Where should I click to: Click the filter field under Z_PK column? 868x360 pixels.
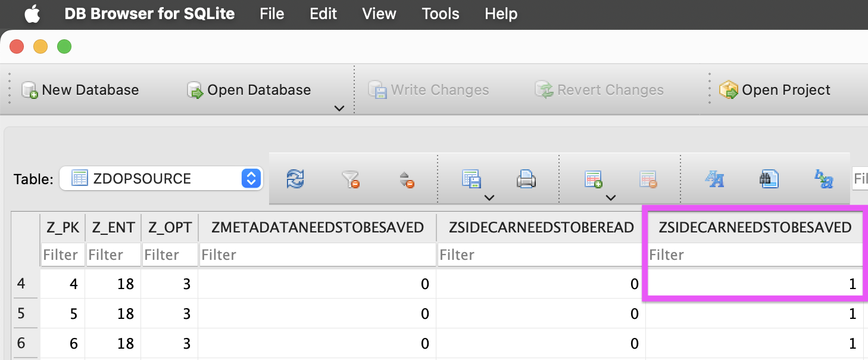click(x=63, y=255)
